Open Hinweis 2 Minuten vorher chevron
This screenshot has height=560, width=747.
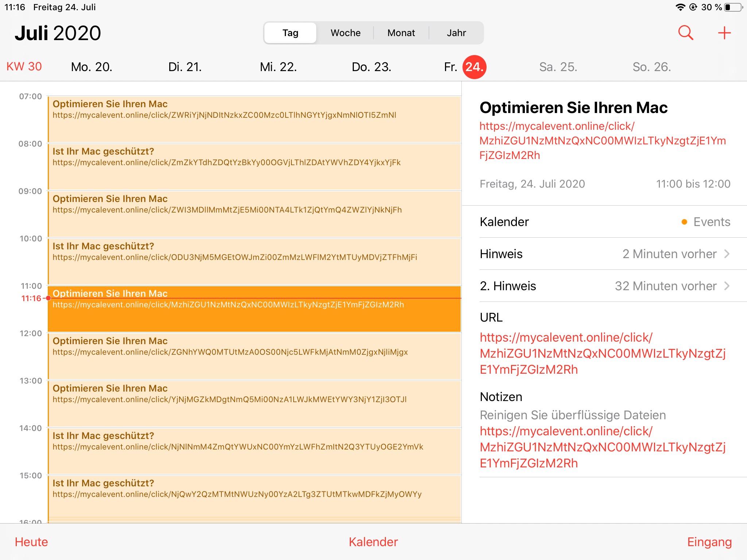click(727, 254)
